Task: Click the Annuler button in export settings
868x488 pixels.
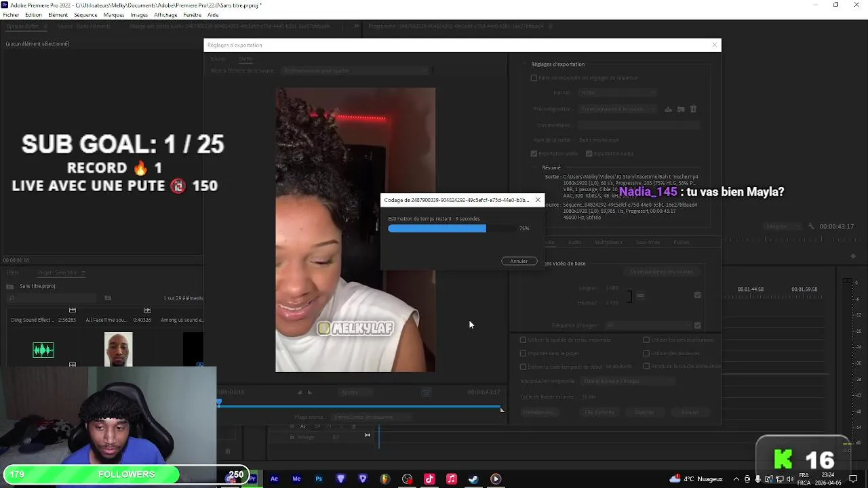Action: (x=690, y=412)
